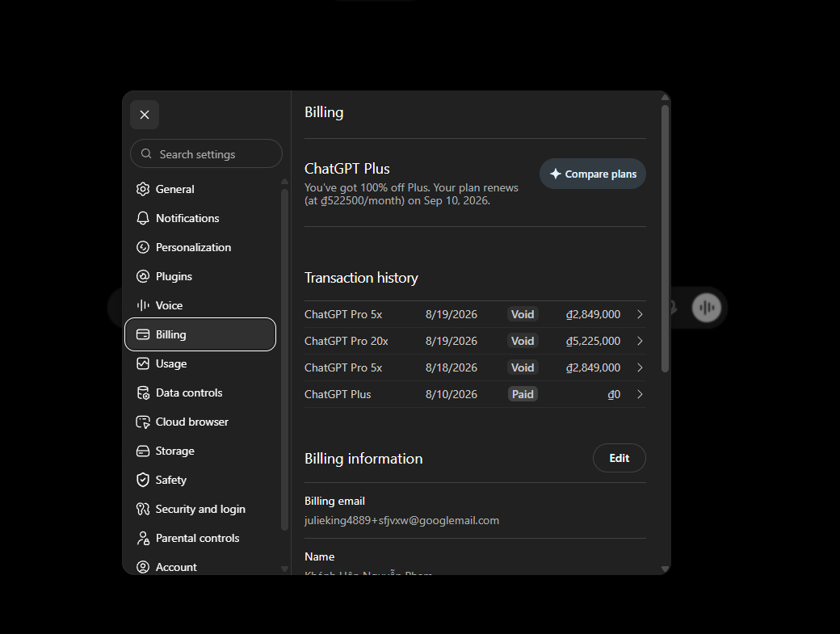Screen dimensions: 840x634
Task: Click the sidebar scroll down arrow
Action: point(284,569)
